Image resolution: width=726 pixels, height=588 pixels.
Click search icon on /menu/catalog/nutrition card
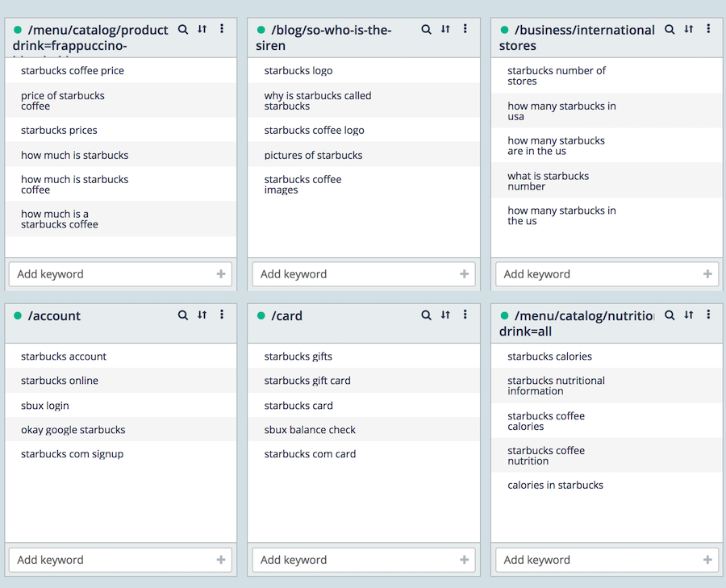pos(670,315)
